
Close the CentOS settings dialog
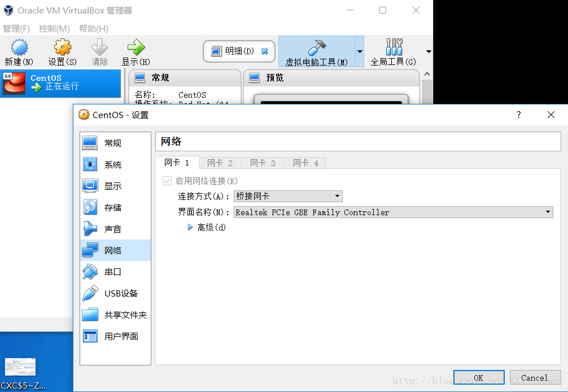(x=551, y=115)
